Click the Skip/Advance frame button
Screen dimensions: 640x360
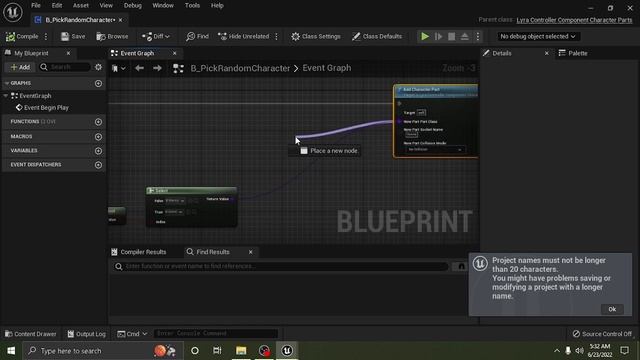pyautogui.click(x=438, y=36)
